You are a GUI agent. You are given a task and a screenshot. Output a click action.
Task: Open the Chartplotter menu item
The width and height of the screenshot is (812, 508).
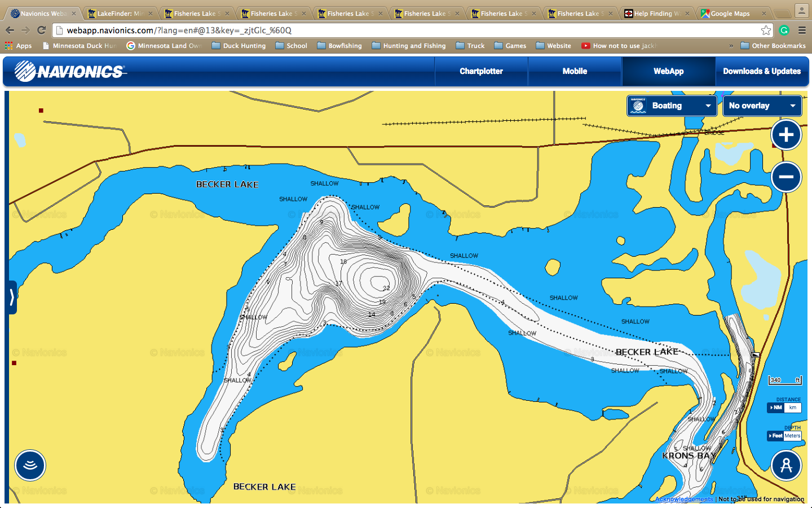point(481,71)
